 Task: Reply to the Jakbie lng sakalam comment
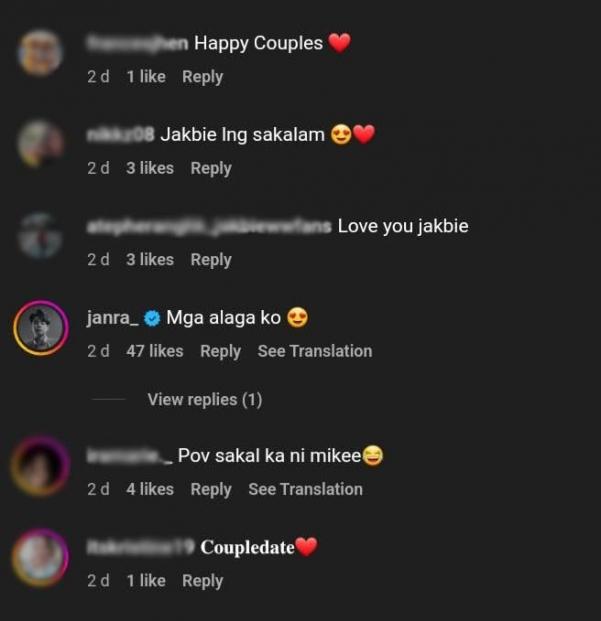211,169
